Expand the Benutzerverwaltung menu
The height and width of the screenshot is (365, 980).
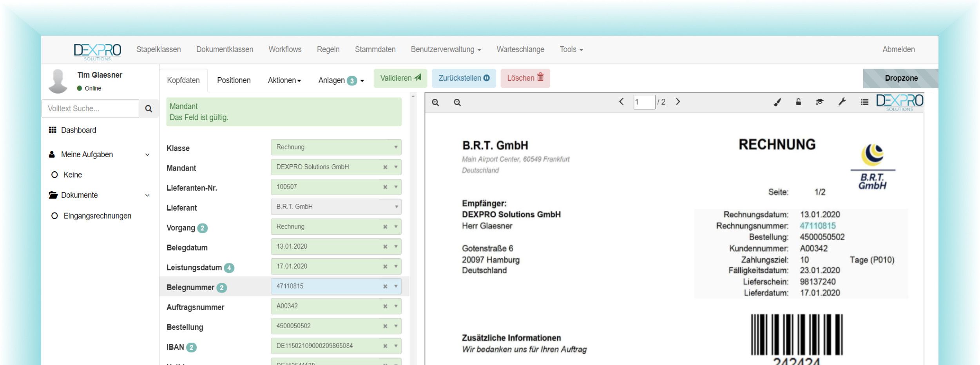click(446, 49)
